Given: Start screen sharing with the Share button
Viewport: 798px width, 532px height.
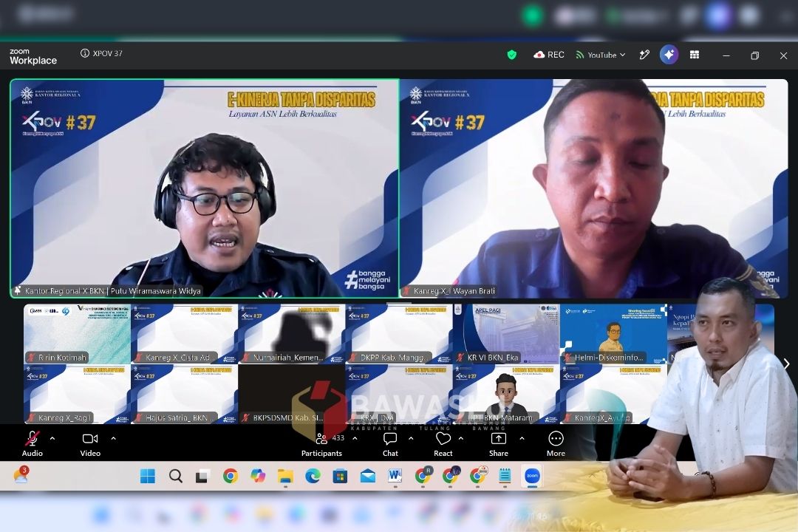Looking at the screenshot, I should click(x=499, y=443).
